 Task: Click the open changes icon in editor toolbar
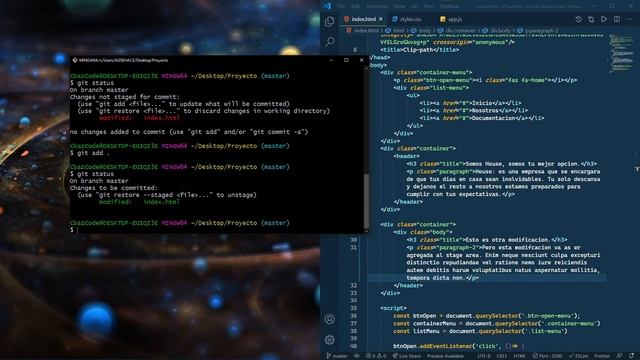coord(591,19)
